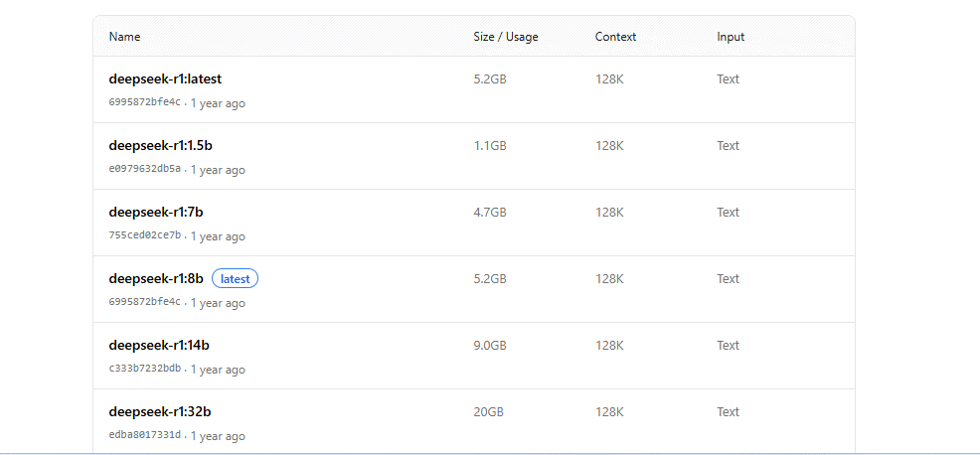Open the deepseek-r1:32b model link
Screen dimensions: 980x455
point(159,412)
